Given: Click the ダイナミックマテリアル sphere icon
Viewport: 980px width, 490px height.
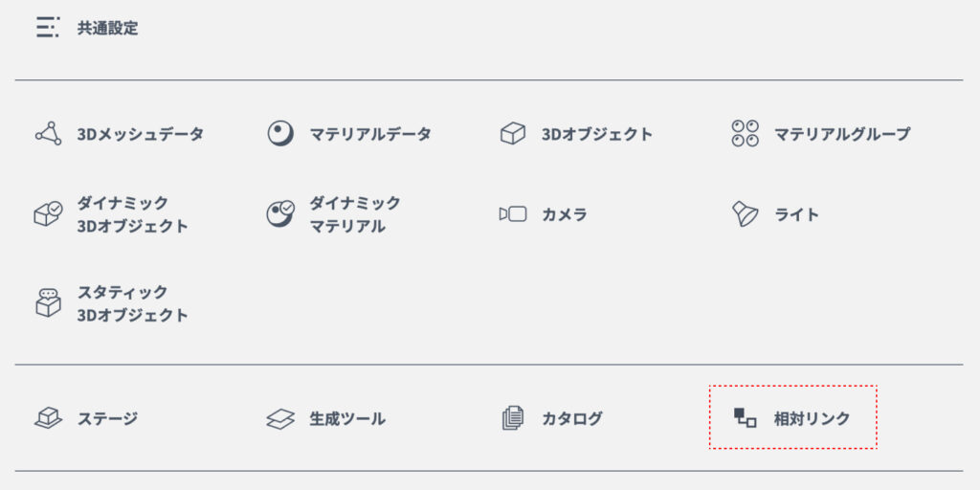Looking at the screenshot, I should coord(280,214).
